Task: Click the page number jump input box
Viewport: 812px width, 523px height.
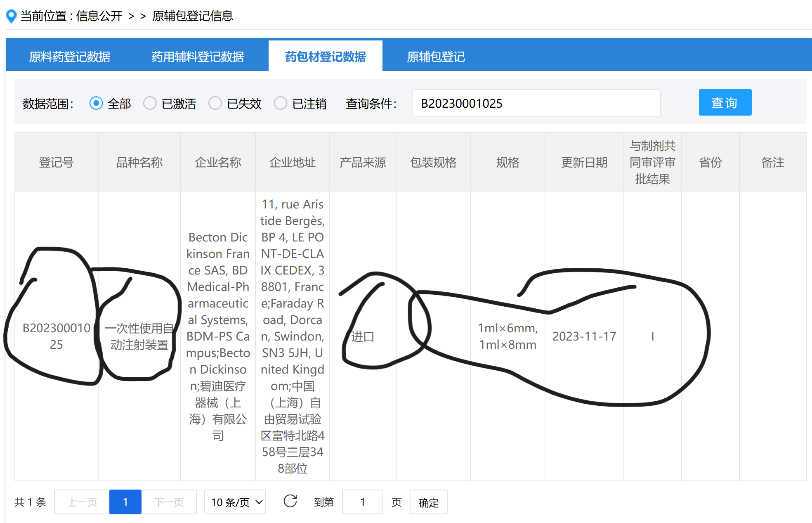Action: [362, 502]
